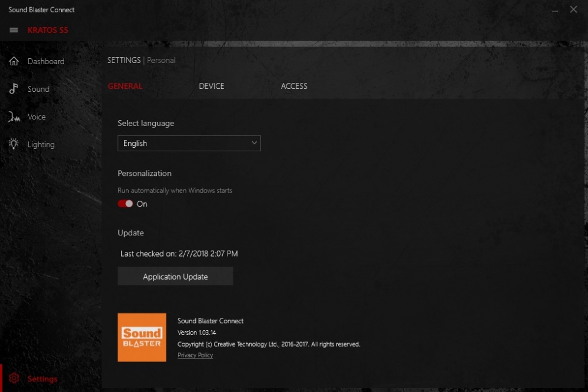Open the hamburger navigation menu
Image resolution: width=588 pixels, height=392 pixels.
click(14, 30)
